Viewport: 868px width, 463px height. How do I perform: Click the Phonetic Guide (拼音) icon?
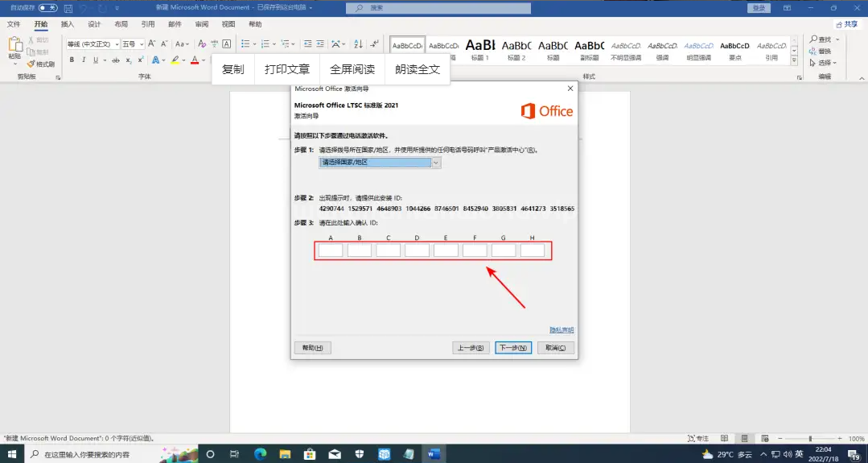point(214,43)
